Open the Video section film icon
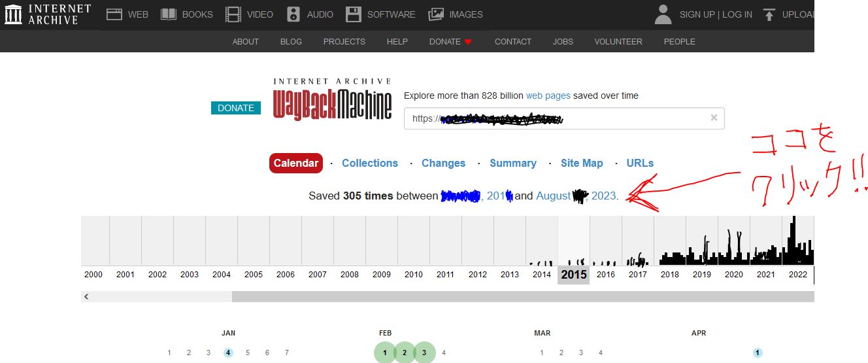 [x=233, y=14]
